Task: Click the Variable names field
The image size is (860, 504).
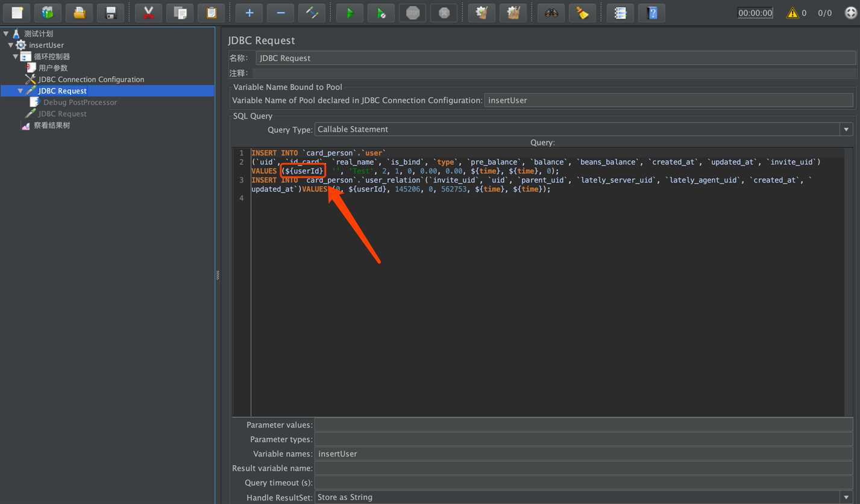Action: 583,454
